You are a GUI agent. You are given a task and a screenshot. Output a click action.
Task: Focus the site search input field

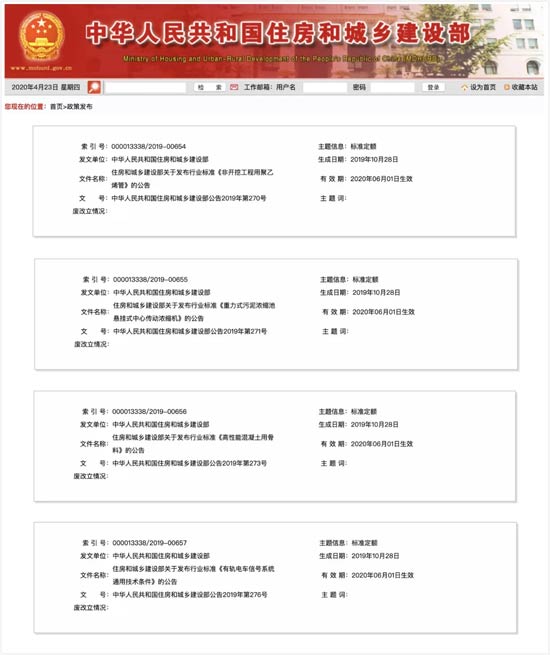click(145, 87)
